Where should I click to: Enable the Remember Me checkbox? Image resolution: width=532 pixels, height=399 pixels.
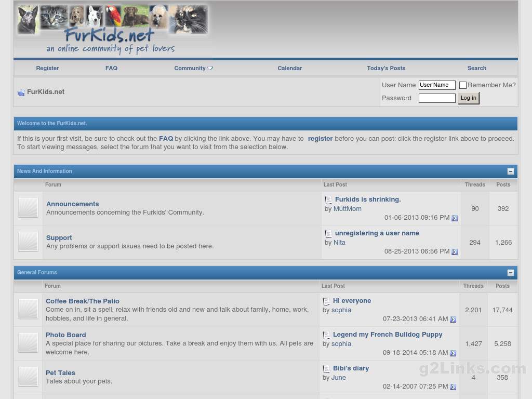tap(463, 85)
